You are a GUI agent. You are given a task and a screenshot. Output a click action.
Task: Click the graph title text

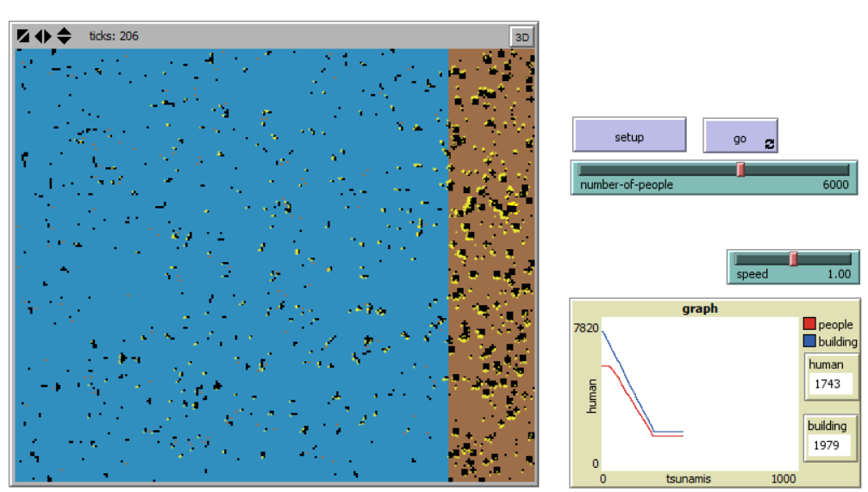coord(700,308)
